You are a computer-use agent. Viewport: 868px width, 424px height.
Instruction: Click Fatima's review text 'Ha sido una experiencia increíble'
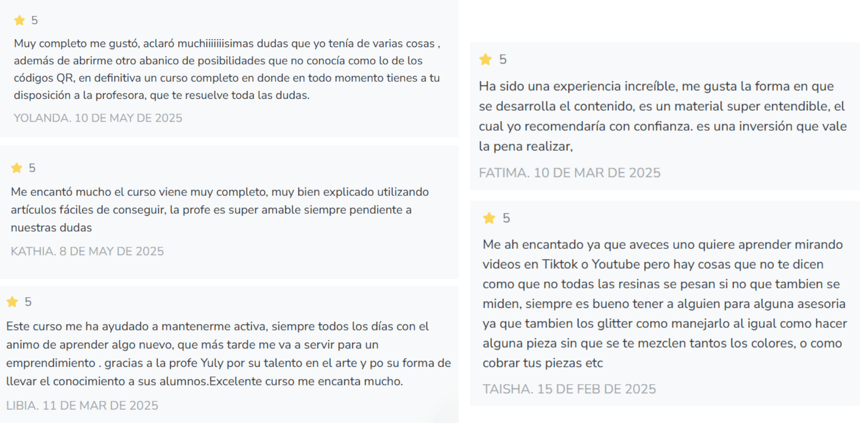(x=663, y=116)
